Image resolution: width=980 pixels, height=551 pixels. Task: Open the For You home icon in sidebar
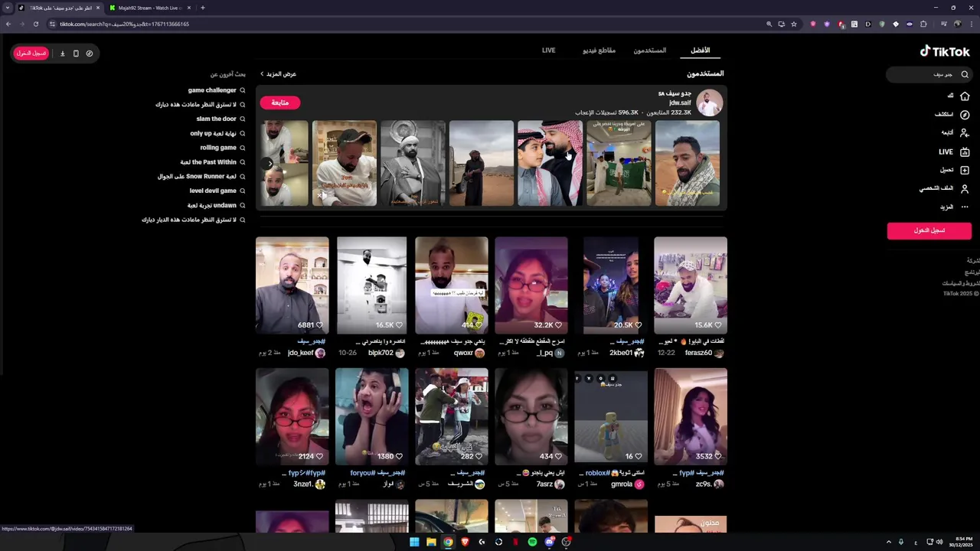[x=965, y=96]
